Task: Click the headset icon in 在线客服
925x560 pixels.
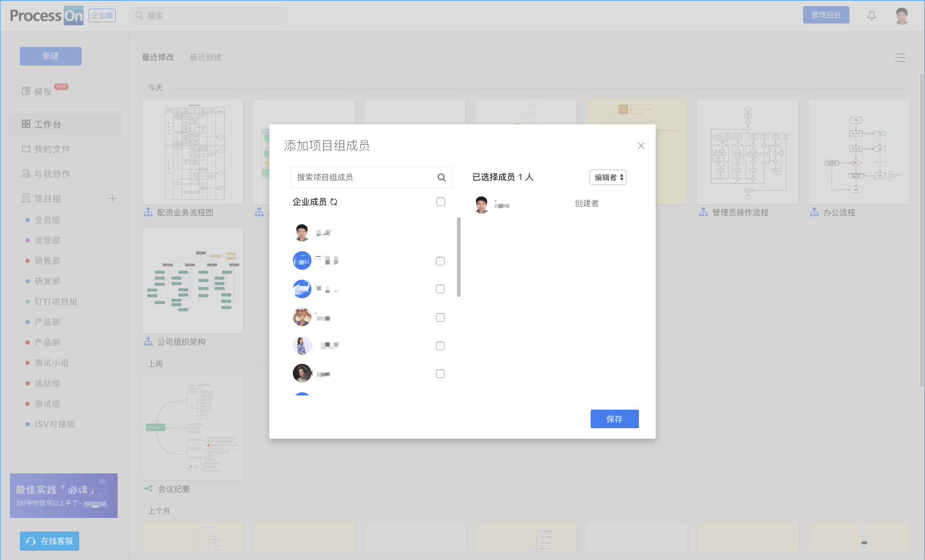Action: pos(31,541)
